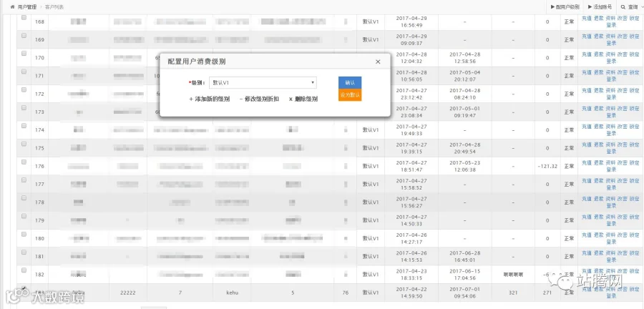
Task: Click the x icon for 删除级别
Action: point(291,99)
